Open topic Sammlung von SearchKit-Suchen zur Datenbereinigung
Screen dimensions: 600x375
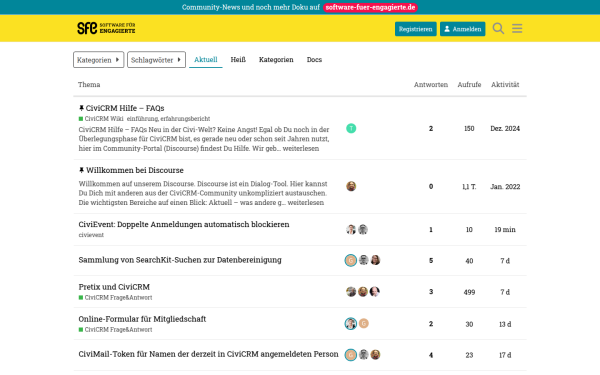[x=180, y=260]
